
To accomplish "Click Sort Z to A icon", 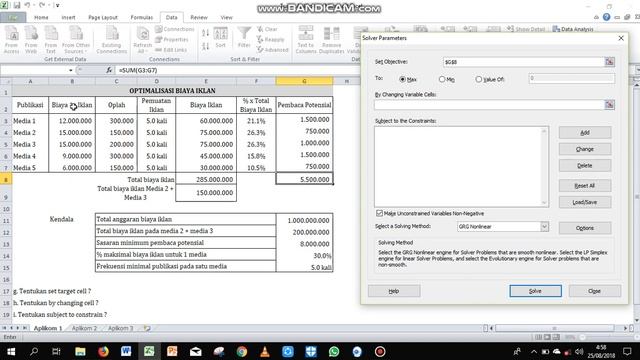I will (x=206, y=46).
